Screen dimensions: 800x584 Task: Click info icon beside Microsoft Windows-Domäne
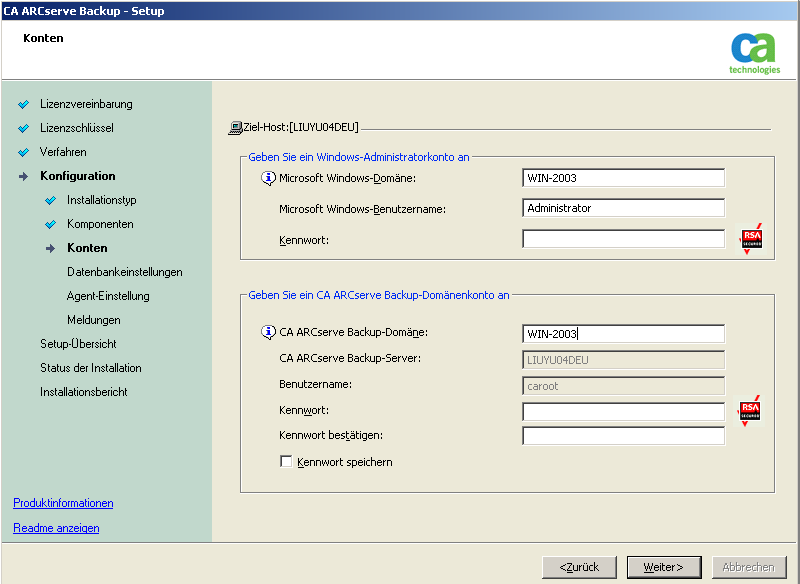coord(268,178)
